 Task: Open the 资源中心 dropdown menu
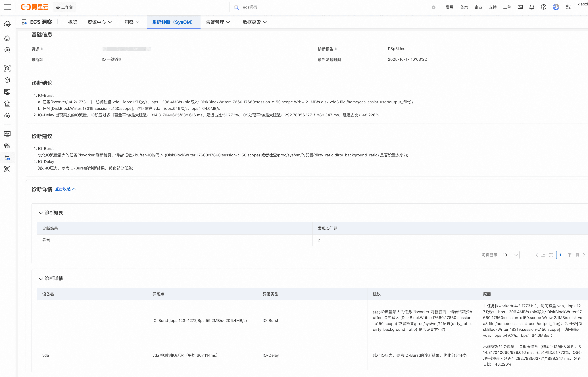pyautogui.click(x=100, y=22)
